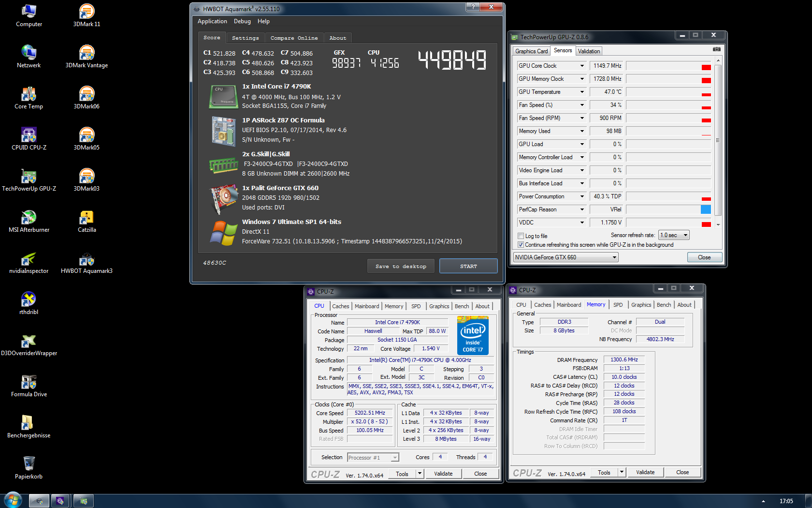Viewport: 812px width, 508px height.
Task: Click the GPU Core Clock sensor graph
Action: pos(668,66)
